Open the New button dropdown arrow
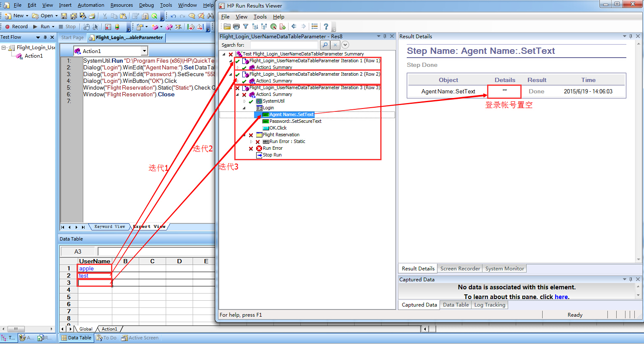The height and width of the screenshot is (344, 644). 27,16
